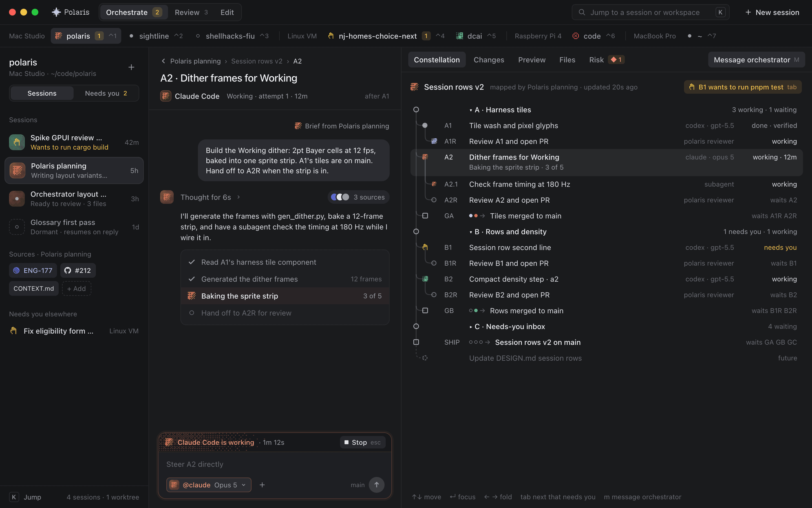
Task: Click the B1 wants to run pnpm test banner
Action: 743,87
